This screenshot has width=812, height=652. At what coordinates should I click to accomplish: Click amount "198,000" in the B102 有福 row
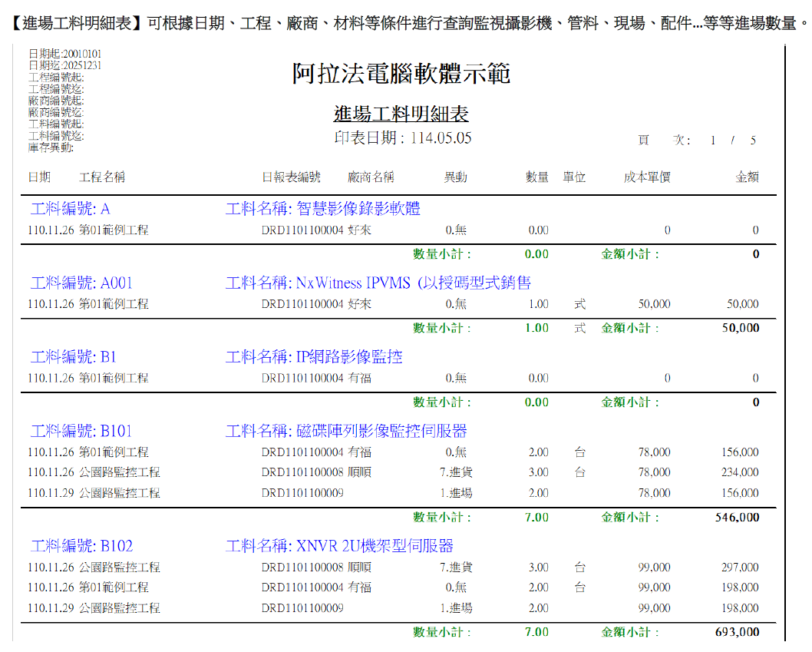coord(740,587)
